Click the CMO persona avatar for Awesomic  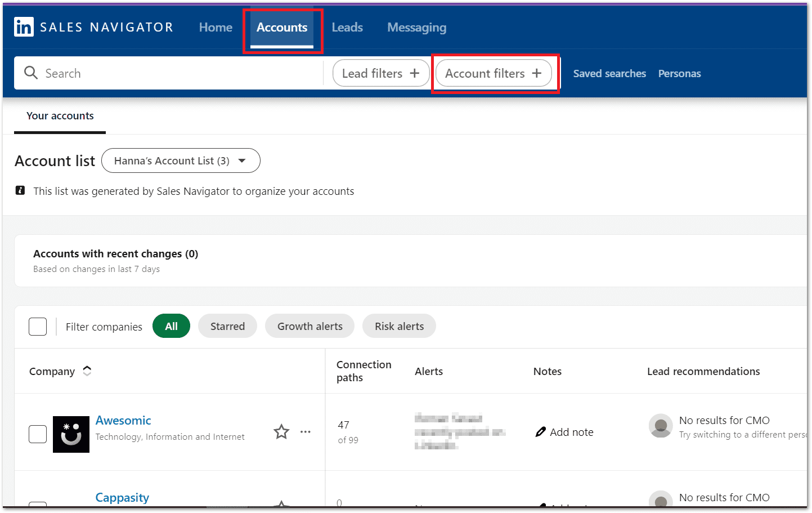click(661, 426)
